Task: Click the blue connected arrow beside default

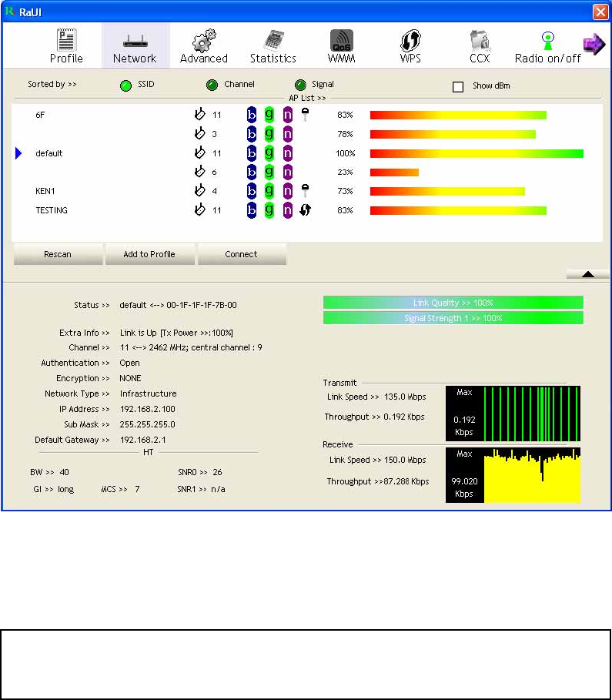Action: click(18, 153)
